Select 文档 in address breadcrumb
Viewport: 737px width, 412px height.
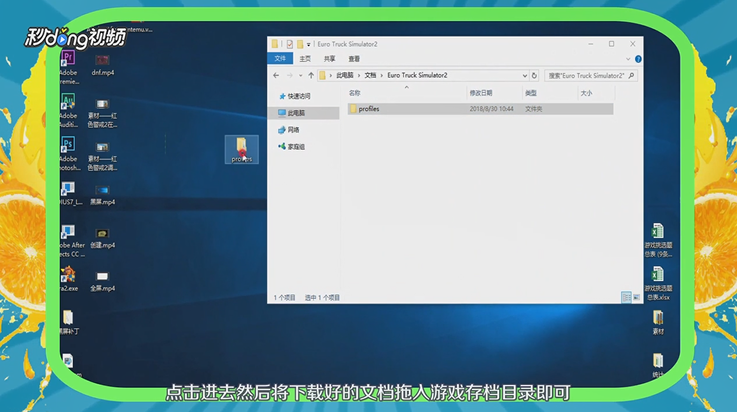370,76
